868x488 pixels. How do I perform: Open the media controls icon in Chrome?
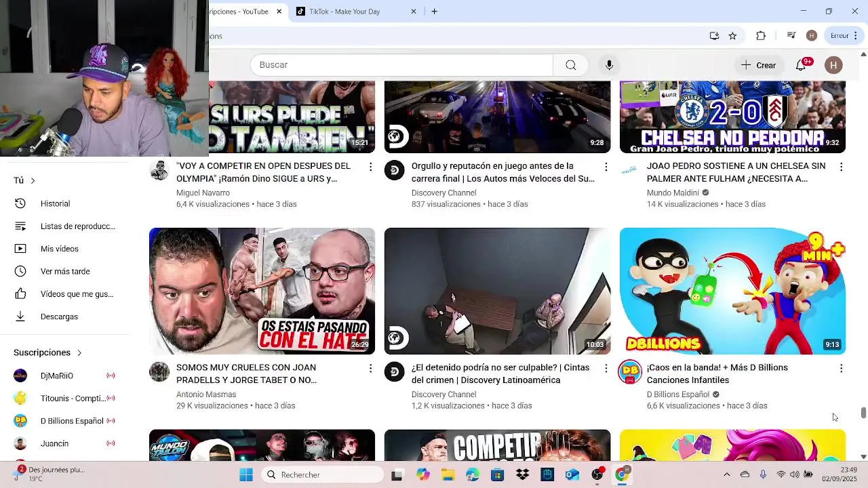(791, 36)
